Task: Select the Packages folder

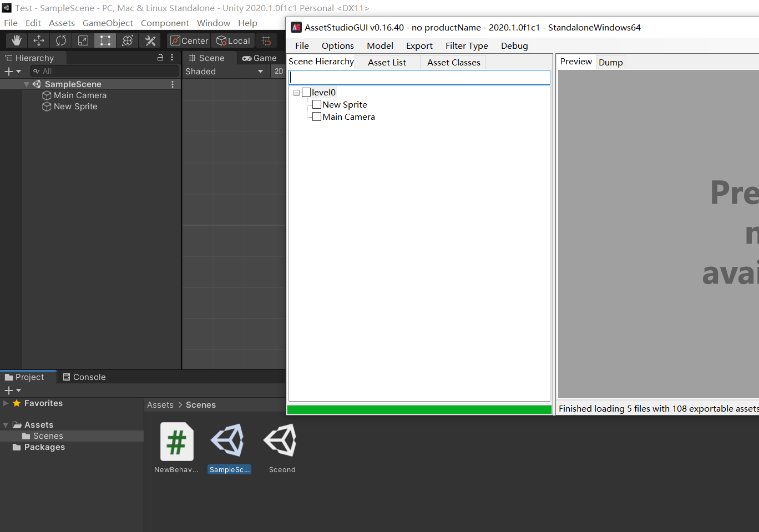Action: [39, 447]
